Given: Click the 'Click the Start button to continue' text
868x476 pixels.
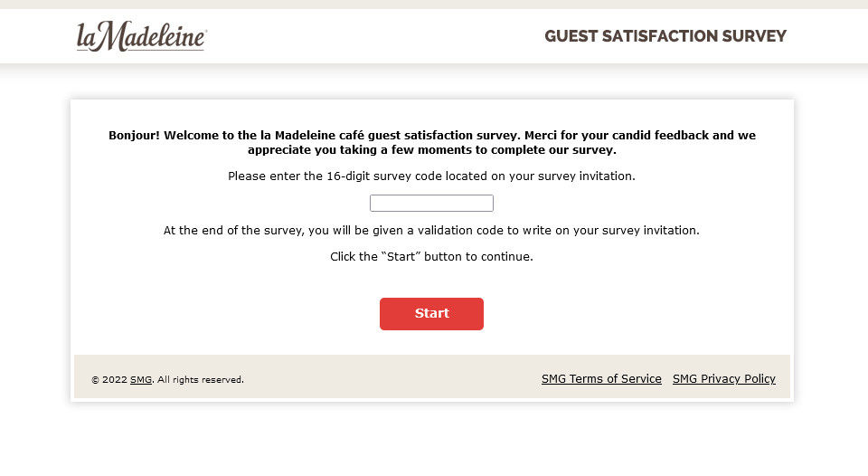Looking at the screenshot, I should pos(431,256).
